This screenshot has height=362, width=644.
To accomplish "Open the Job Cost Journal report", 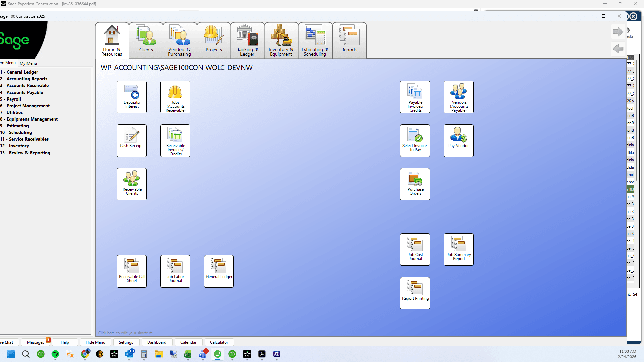I will [415, 249].
